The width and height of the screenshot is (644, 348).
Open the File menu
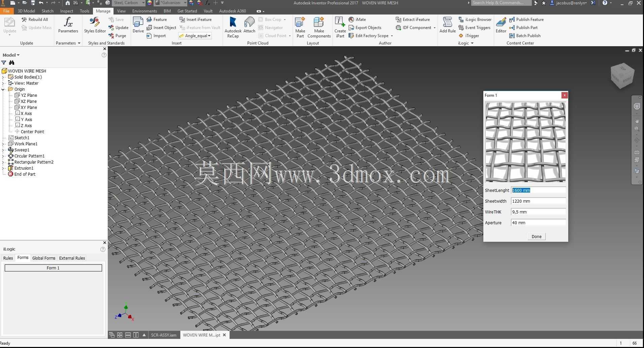[6, 11]
